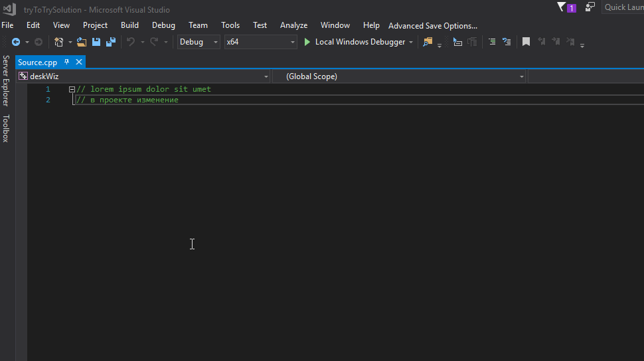Open the Undo history dropdown arrow

[143, 42]
